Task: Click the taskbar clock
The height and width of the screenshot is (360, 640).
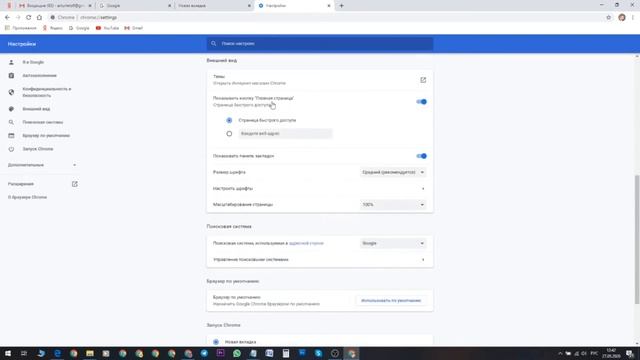Action: coord(611,353)
